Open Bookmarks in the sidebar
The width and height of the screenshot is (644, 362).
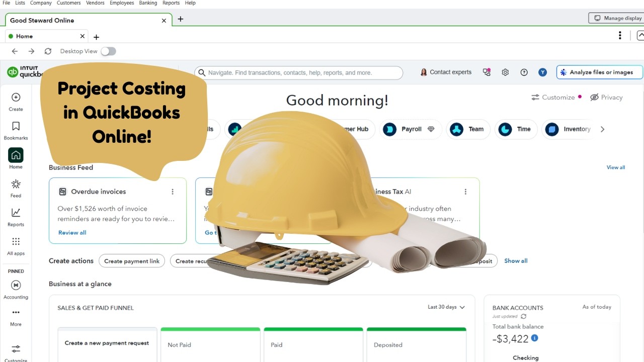point(16,131)
